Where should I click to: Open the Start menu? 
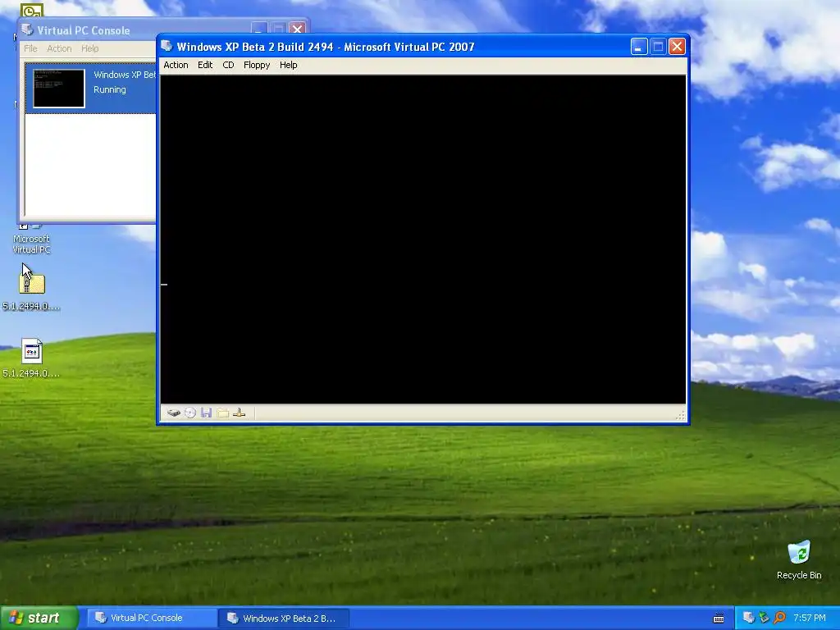[x=39, y=618]
